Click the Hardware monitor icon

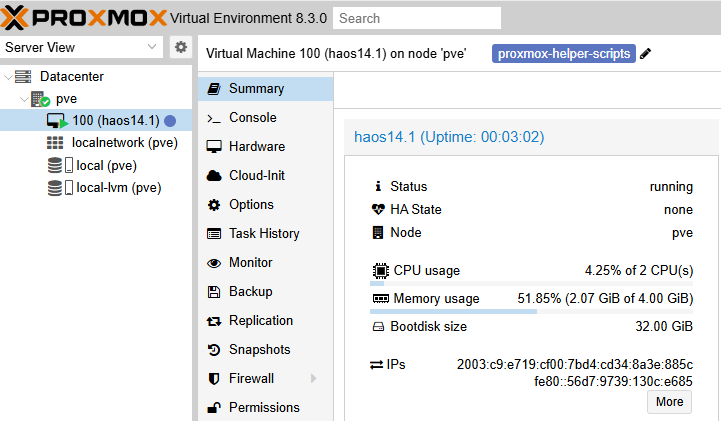coord(214,147)
